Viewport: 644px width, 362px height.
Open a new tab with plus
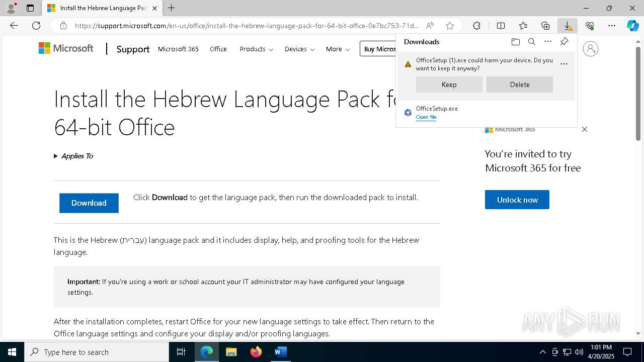171,8
